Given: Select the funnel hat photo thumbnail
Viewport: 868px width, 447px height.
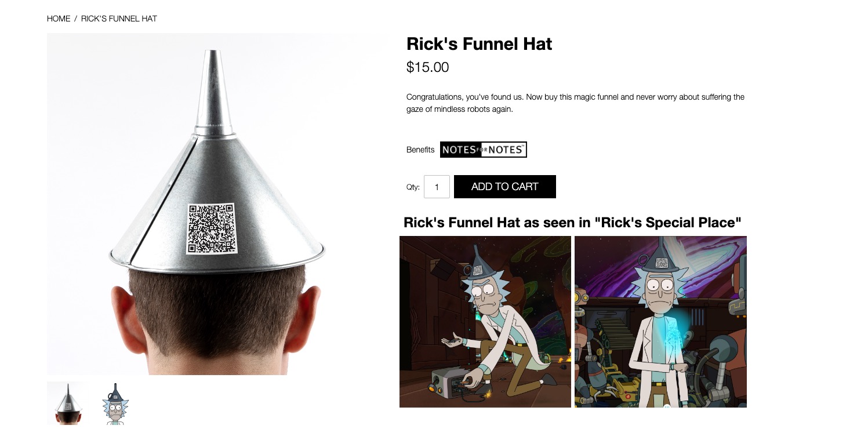Looking at the screenshot, I should (68, 403).
